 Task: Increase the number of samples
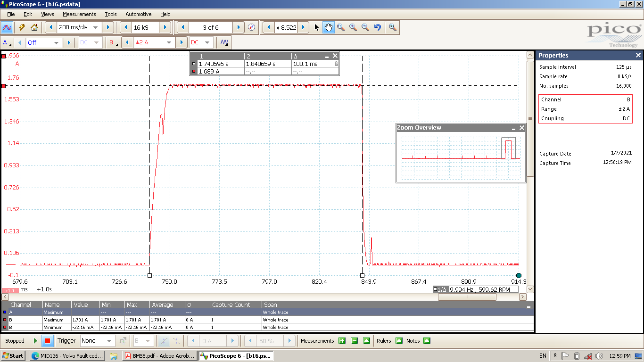coord(165,27)
